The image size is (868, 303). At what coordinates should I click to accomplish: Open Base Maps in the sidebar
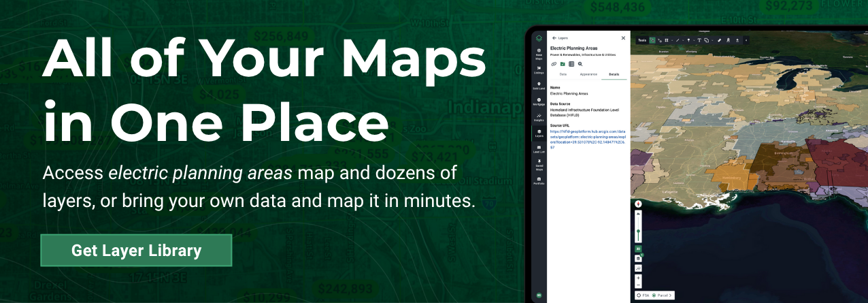coord(539,52)
